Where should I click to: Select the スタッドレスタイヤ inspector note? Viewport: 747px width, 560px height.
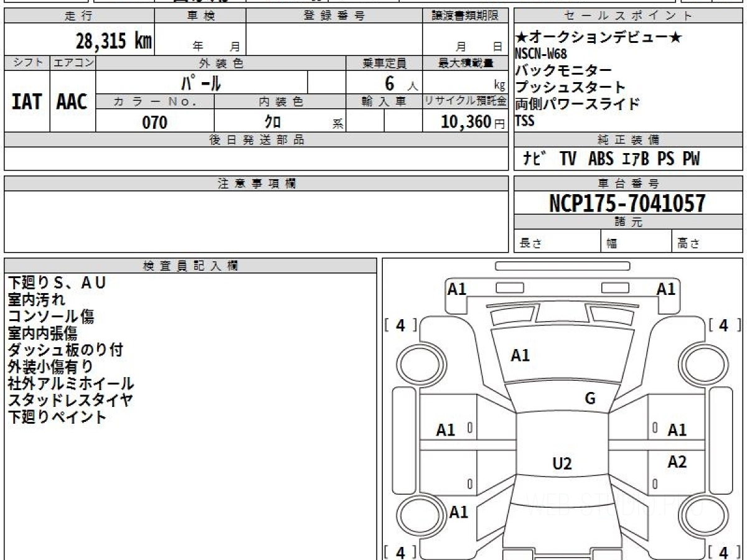pos(70,401)
